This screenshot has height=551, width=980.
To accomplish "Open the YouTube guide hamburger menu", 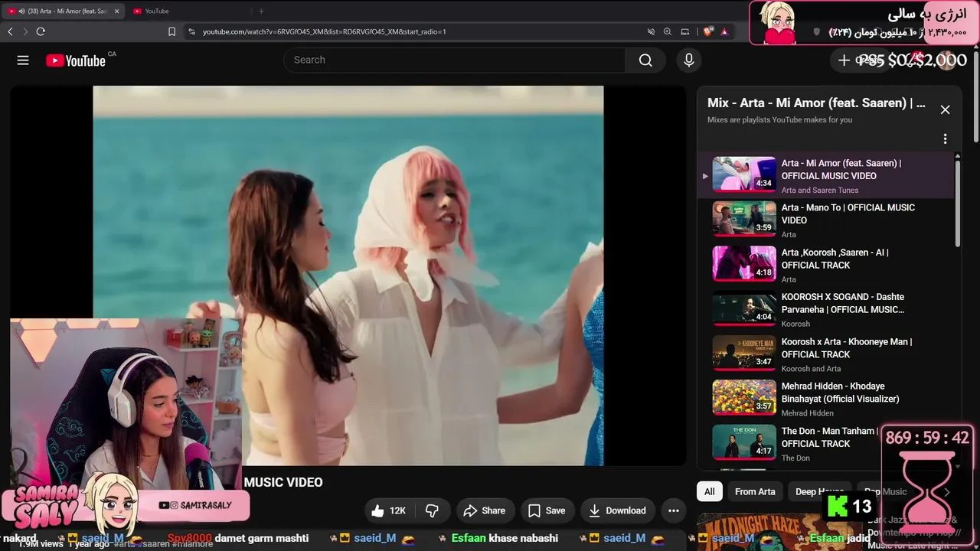I will tap(23, 60).
